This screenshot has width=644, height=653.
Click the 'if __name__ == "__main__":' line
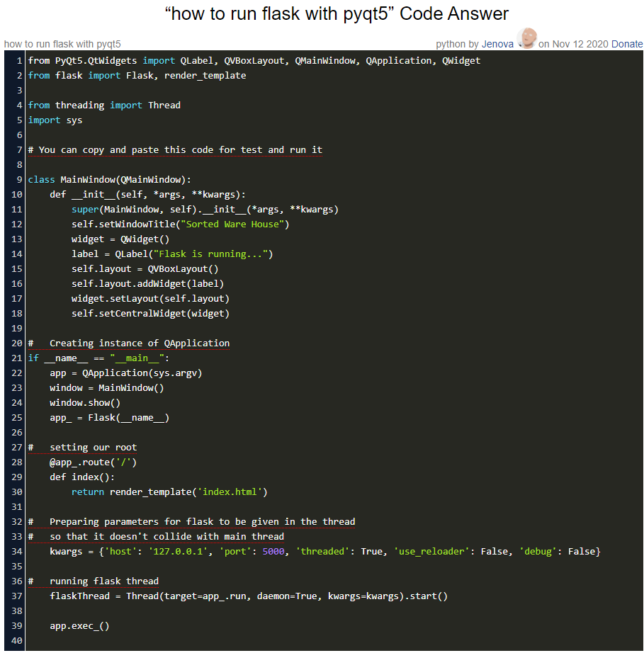click(98, 358)
